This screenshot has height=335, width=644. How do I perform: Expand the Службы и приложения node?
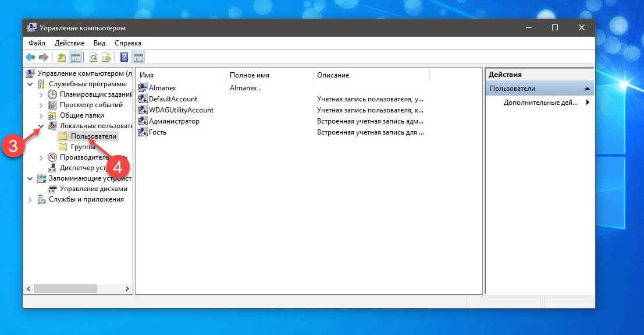[x=30, y=200]
